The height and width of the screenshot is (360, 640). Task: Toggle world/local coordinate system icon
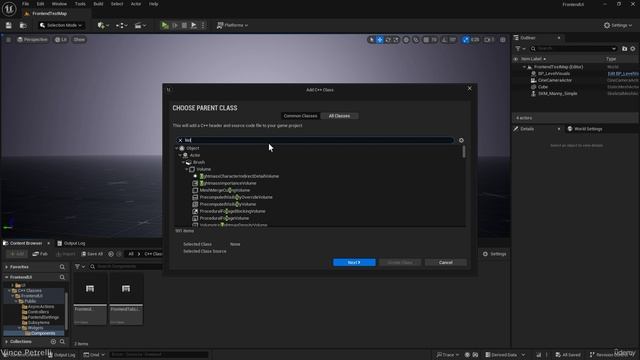[406, 40]
